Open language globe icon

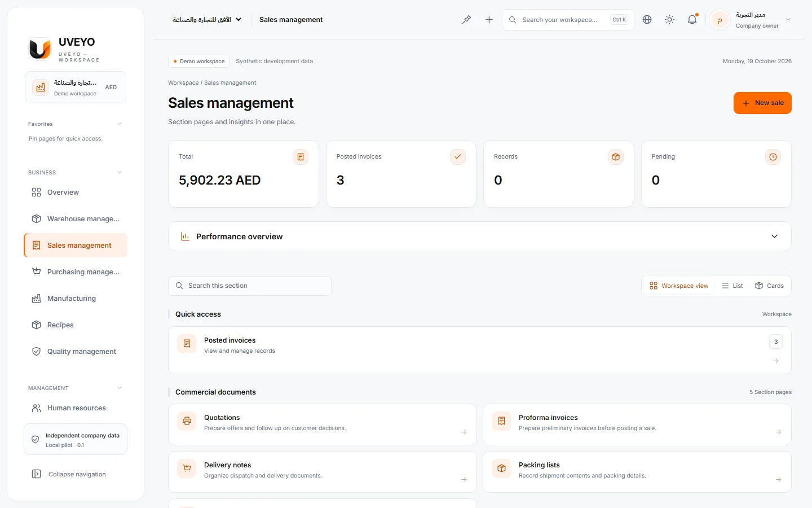[647, 20]
